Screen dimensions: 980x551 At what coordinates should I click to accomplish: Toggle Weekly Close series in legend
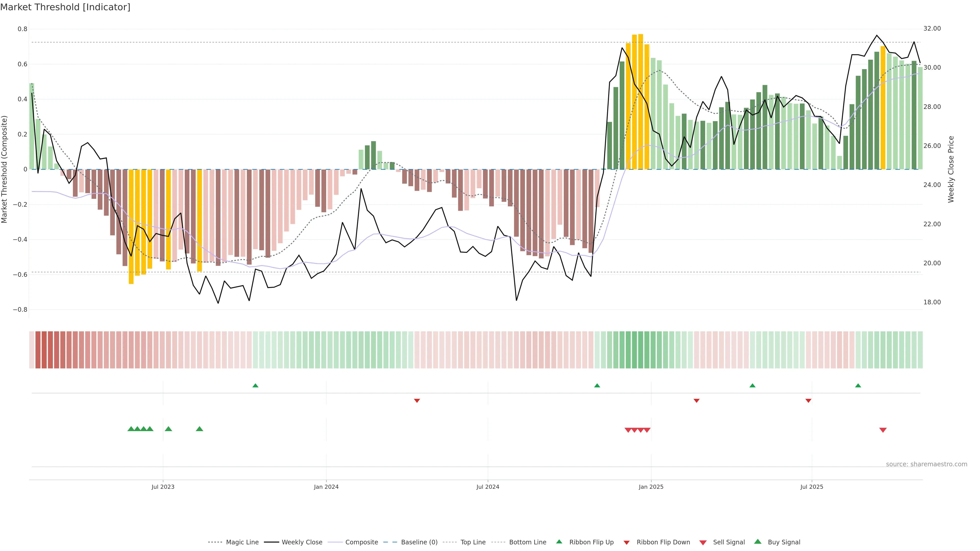point(302,542)
